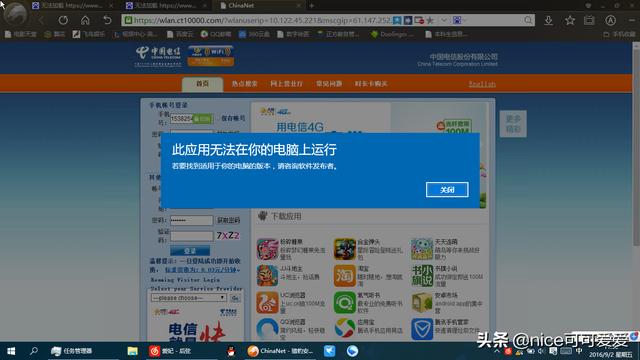Click the English language link
Image resolution: width=640 pixels, height=360 pixels.
click(x=482, y=84)
